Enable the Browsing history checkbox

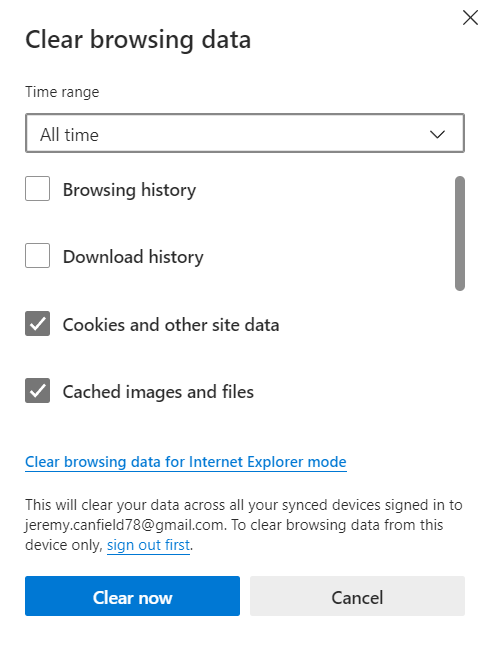(37, 189)
